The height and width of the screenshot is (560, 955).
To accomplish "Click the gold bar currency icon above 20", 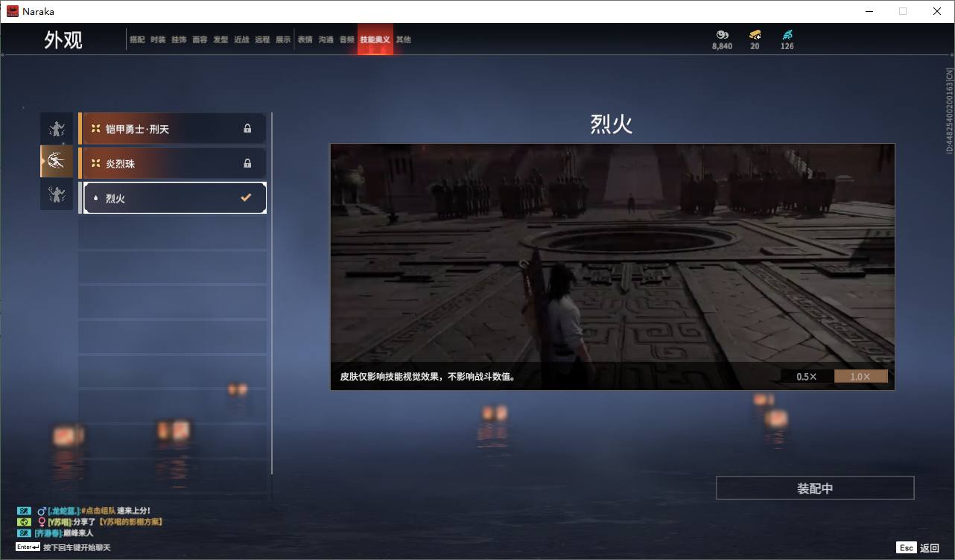I will [755, 34].
